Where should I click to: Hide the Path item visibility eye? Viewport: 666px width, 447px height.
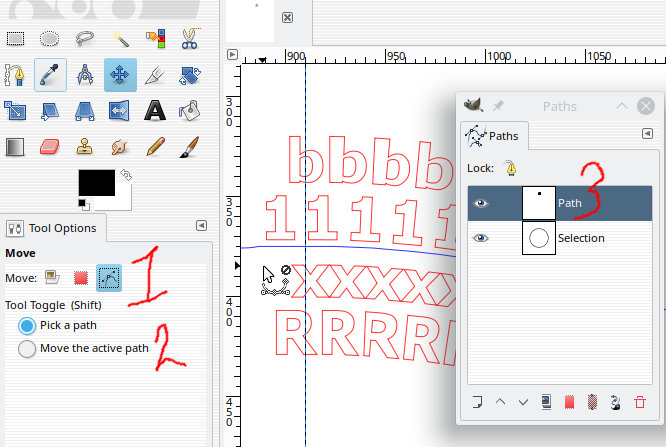pyautogui.click(x=480, y=203)
